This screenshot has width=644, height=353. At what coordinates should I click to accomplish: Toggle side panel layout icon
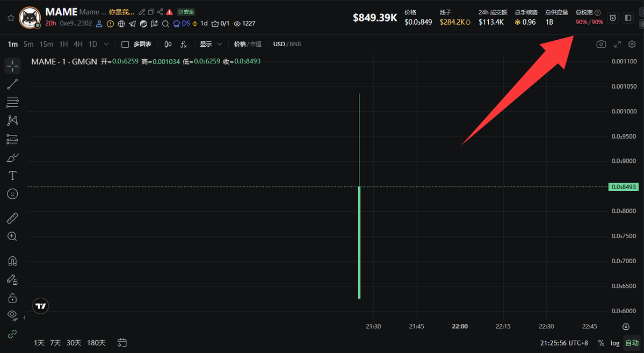(628, 18)
